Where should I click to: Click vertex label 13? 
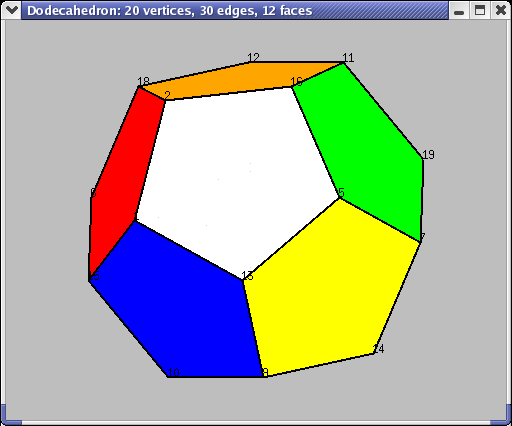(x=247, y=275)
